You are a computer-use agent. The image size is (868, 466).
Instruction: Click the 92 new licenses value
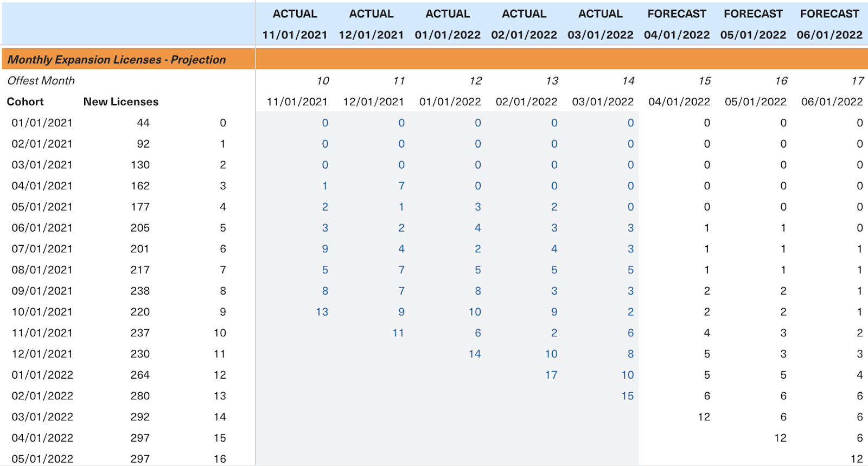pos(143,144)
